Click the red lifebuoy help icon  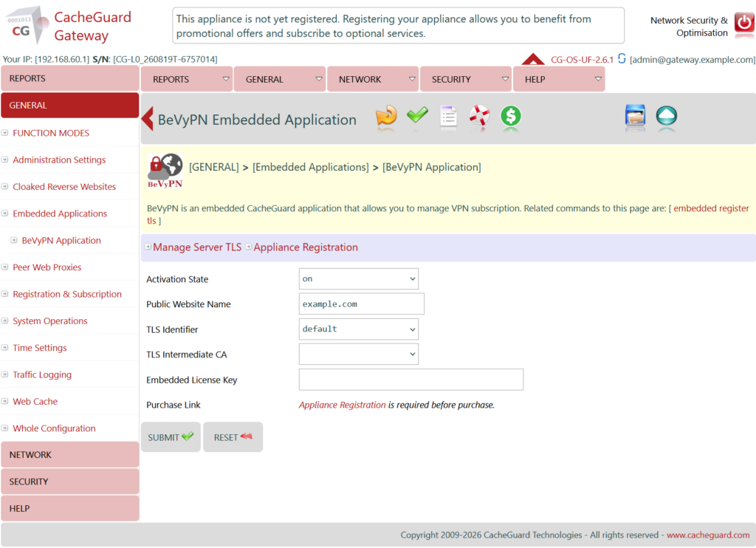pos(479,116)
